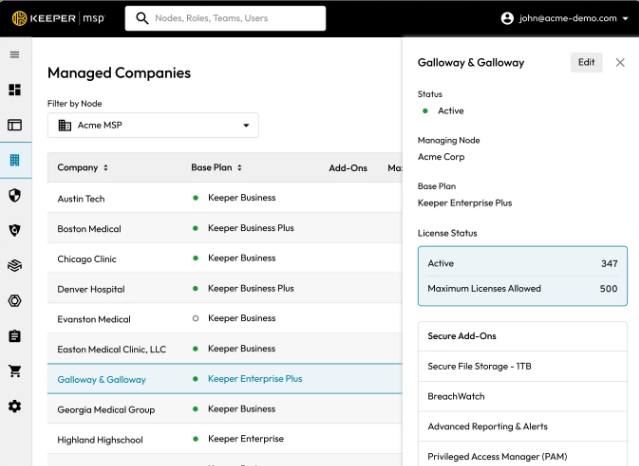
Task: Open the settings gear sidebar icon
Action: point(14,406)
